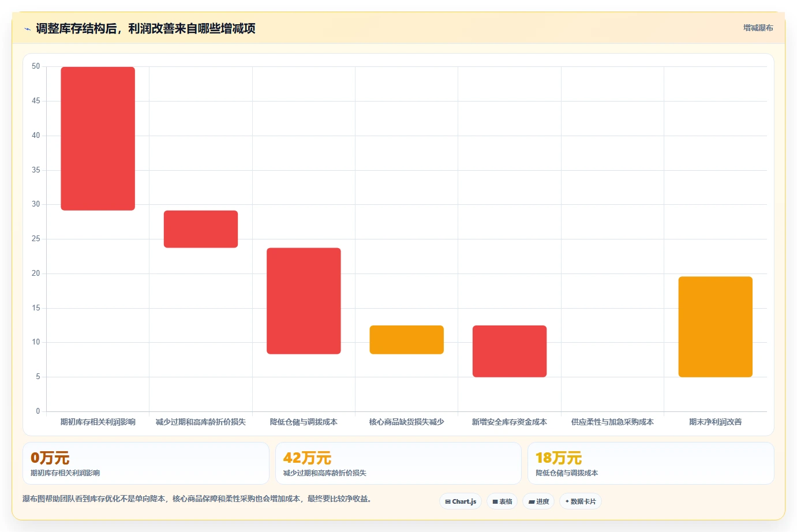Select the 数据卡片 chip
The image size is (797, 532).
coord(581,501)
